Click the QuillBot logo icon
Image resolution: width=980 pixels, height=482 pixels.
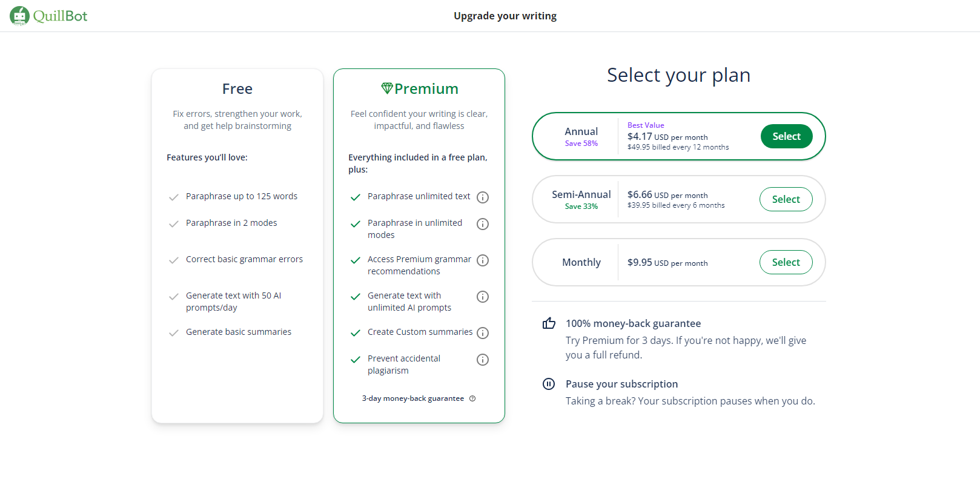pyautogui.click(x=19, y=16)
